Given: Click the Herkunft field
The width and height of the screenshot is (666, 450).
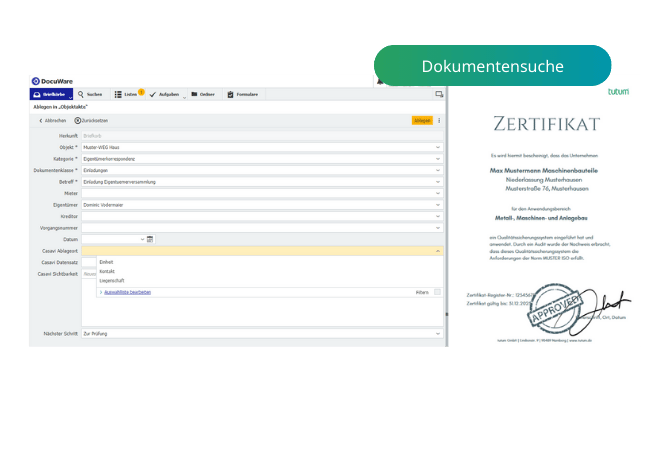Looking at the screenshot, I should pyautogui.click(x=262, y=136).
